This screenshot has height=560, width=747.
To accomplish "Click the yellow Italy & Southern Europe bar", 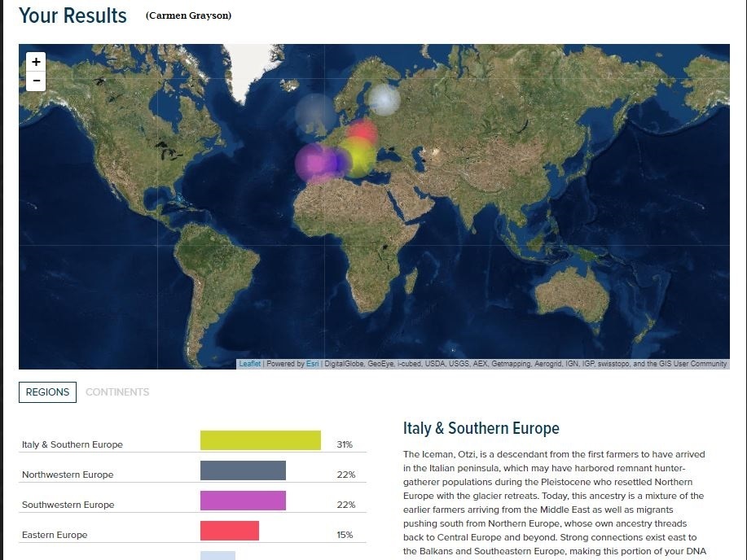I will tap(260, 440).
